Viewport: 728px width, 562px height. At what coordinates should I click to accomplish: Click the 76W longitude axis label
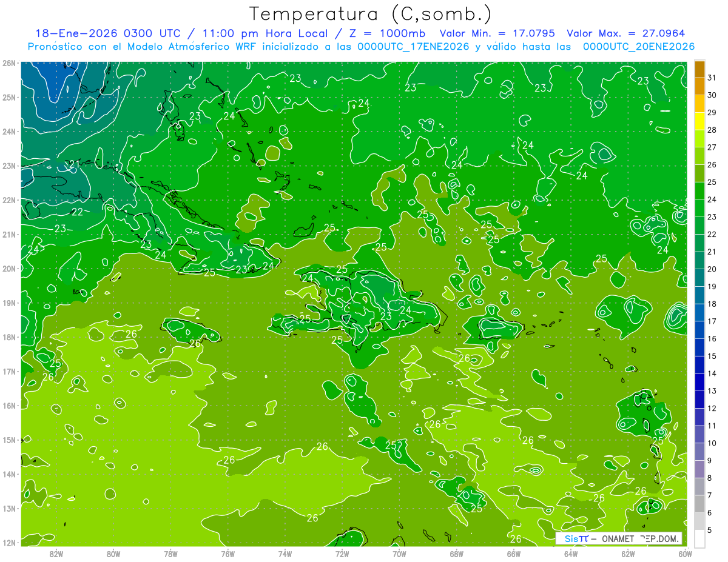coord(228,554)
